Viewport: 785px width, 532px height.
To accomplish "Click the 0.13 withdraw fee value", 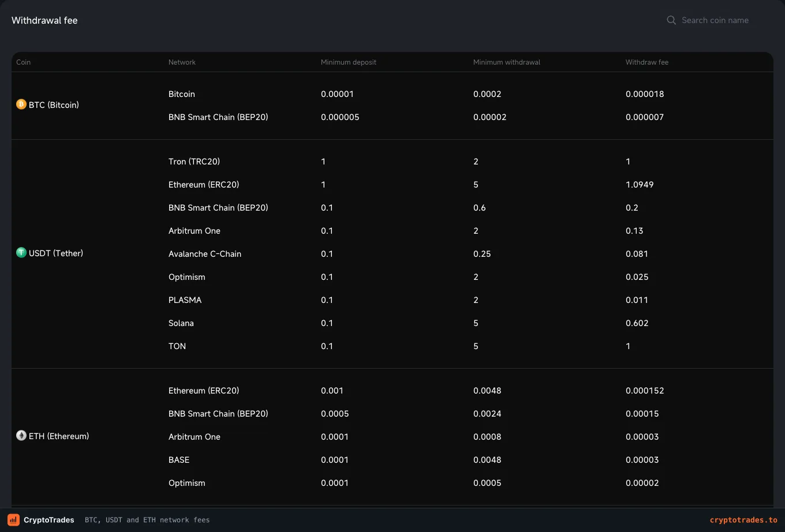I will pos(634,231).
